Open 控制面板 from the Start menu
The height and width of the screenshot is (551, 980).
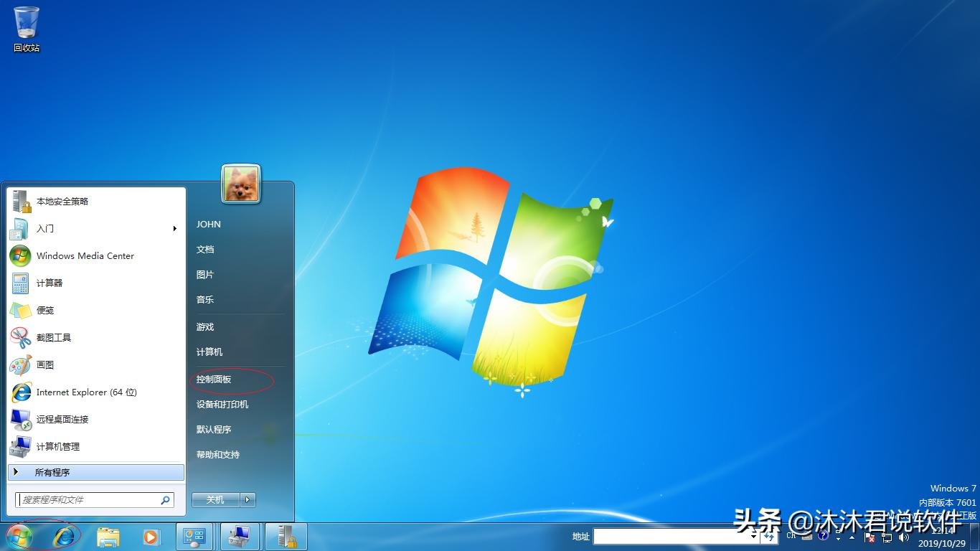click(213, 378)
